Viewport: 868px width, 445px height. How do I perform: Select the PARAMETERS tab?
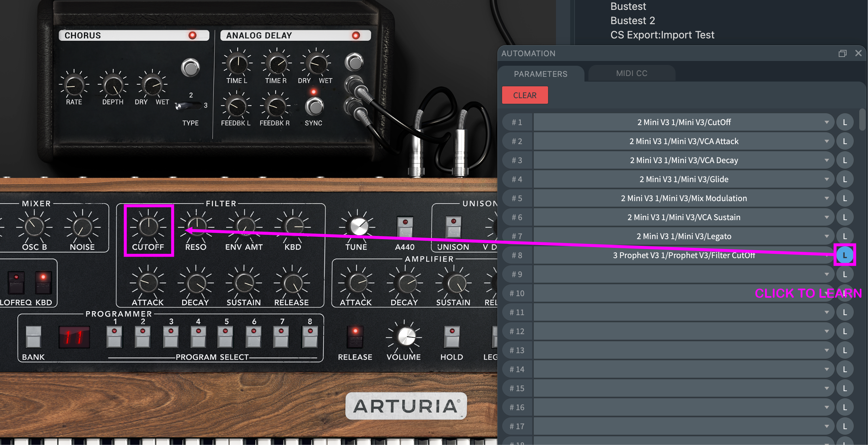(541, 74)
